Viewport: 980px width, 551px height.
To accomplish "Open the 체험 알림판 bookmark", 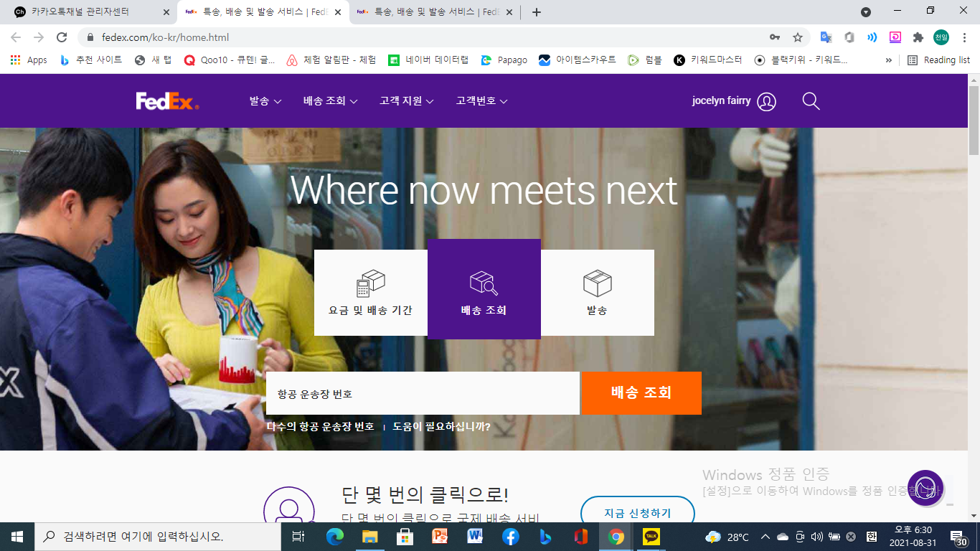I will point(331,60).
